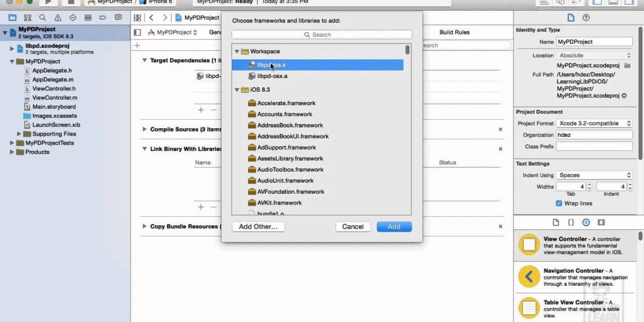644x322 pixels.
Task: Add item under Target Dependencies with plus
Action: point(201,110)
